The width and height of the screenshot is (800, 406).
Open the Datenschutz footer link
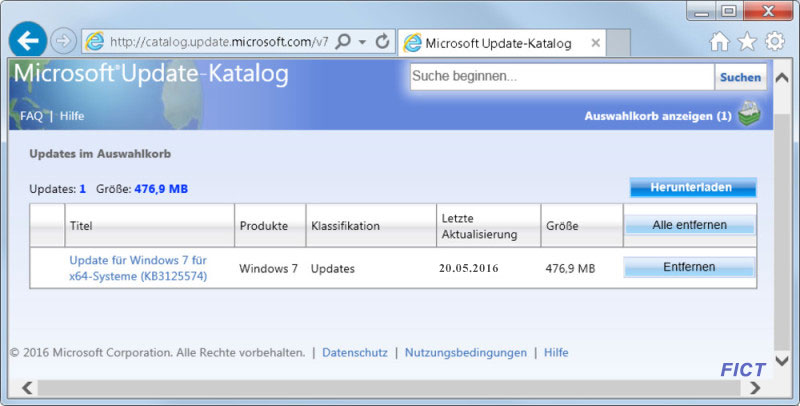click(x=355, y=352)
